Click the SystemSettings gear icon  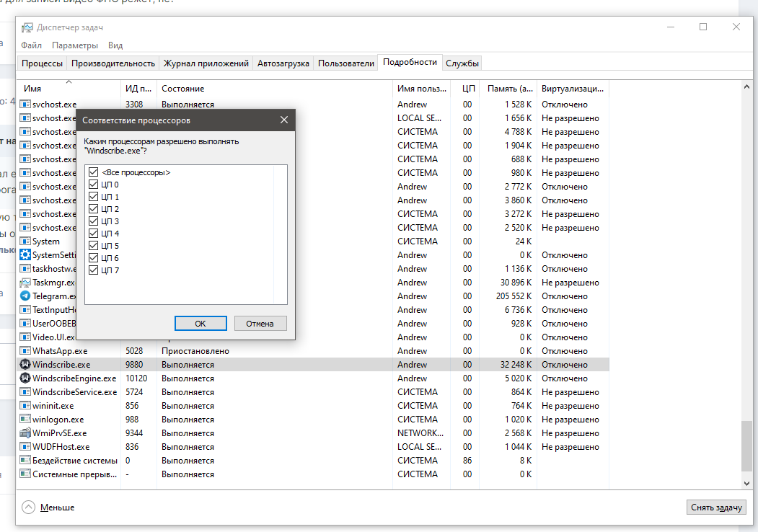[26, 255]
